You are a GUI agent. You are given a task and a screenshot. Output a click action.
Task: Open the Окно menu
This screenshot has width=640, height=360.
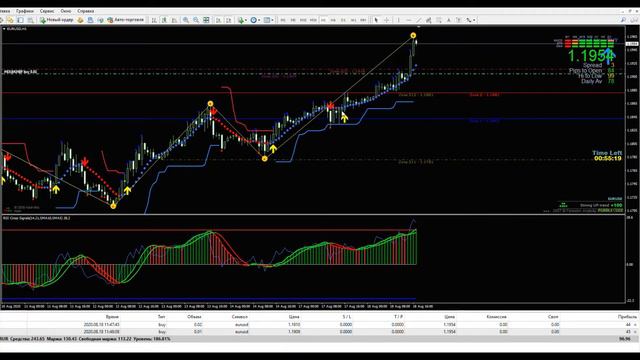pyautogui.click(x=66, y=11)
